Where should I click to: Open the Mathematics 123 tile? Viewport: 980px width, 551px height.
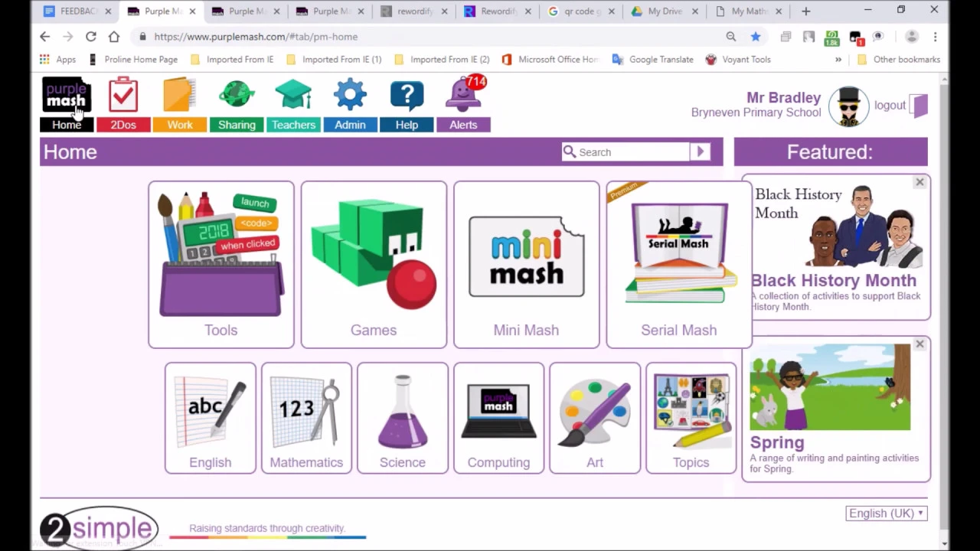tap(306, 418)
